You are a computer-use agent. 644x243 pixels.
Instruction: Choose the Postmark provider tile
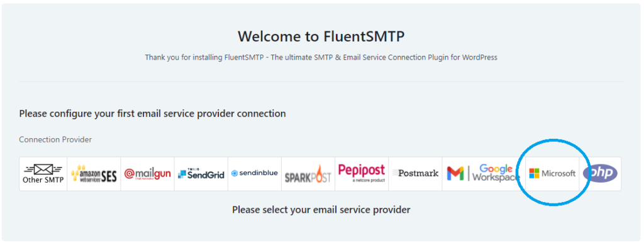click(415, 174)
